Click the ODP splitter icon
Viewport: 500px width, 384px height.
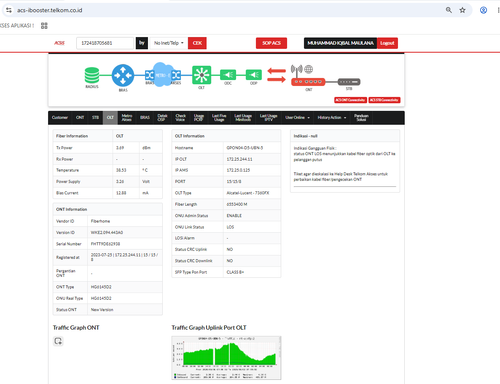coord(253,75)
